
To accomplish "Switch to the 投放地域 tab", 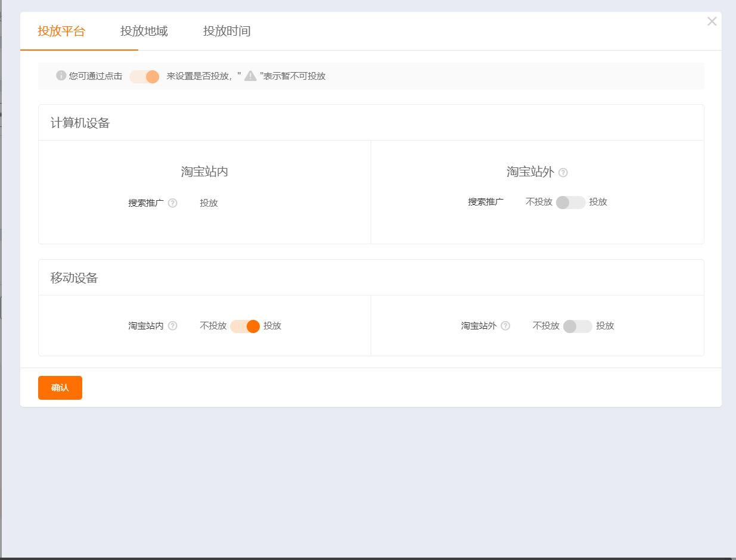I will point(145,31).
